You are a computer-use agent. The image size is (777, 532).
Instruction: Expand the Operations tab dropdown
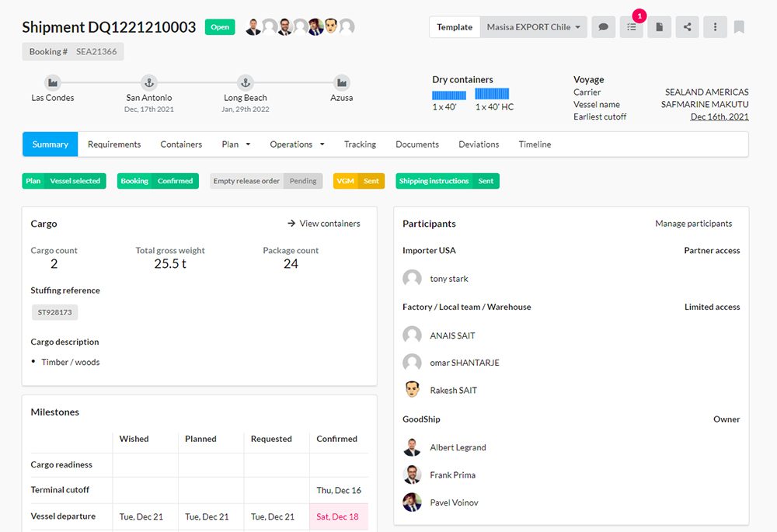[x=297, y=144]
